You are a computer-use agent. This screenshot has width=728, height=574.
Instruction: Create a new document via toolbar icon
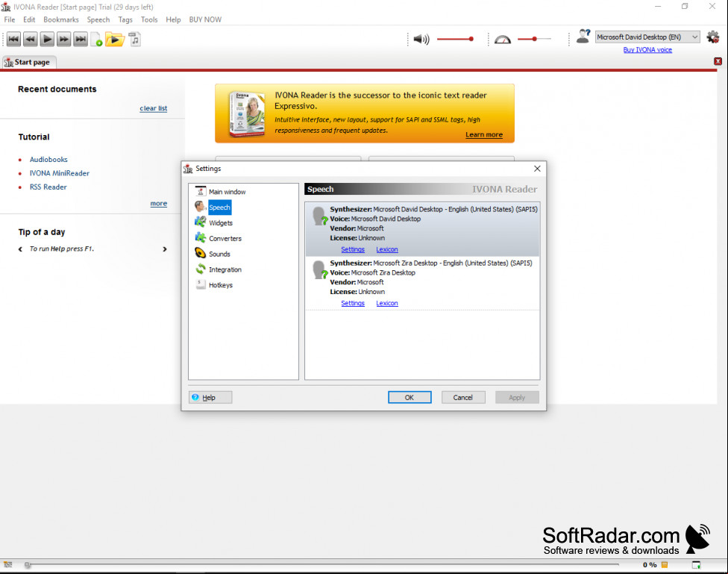96,40
